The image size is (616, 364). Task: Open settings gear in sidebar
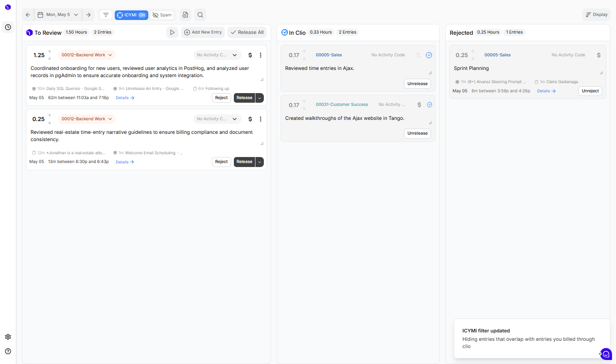(8, 337)
